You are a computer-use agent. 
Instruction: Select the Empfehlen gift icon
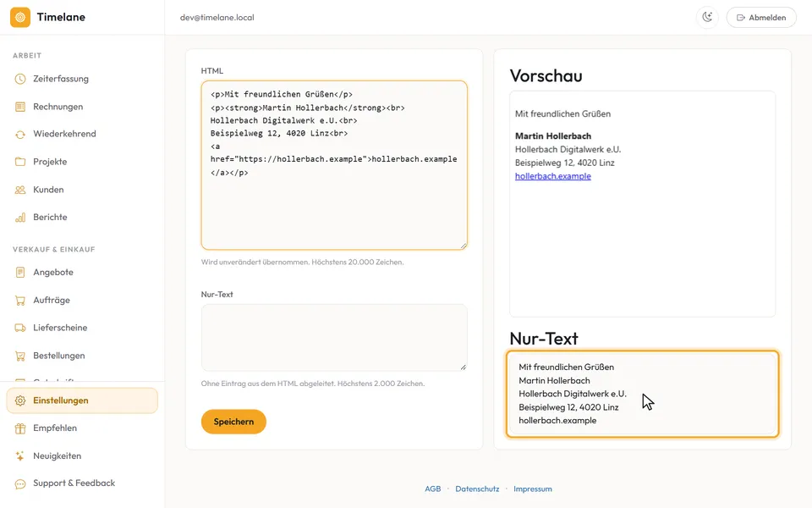coord(20,428)
